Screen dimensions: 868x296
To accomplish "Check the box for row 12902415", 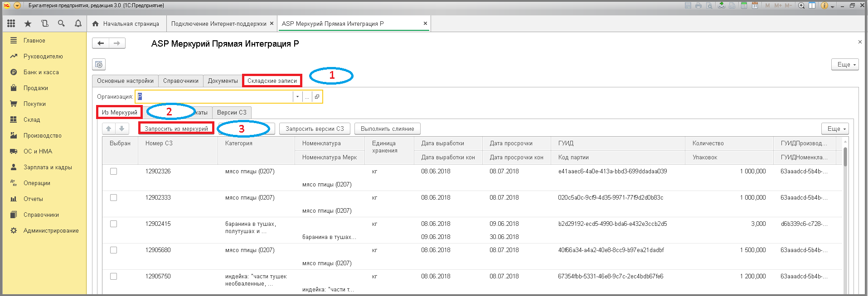I will click(113, 224).
